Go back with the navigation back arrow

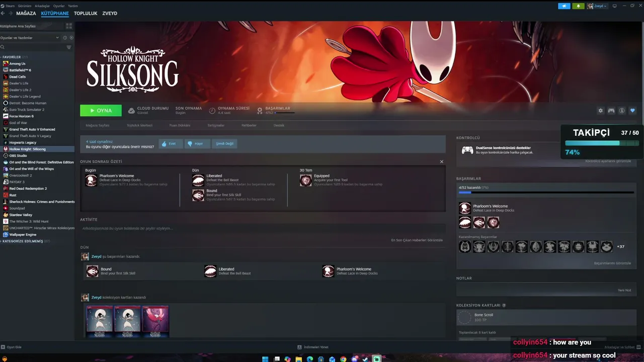3,13
